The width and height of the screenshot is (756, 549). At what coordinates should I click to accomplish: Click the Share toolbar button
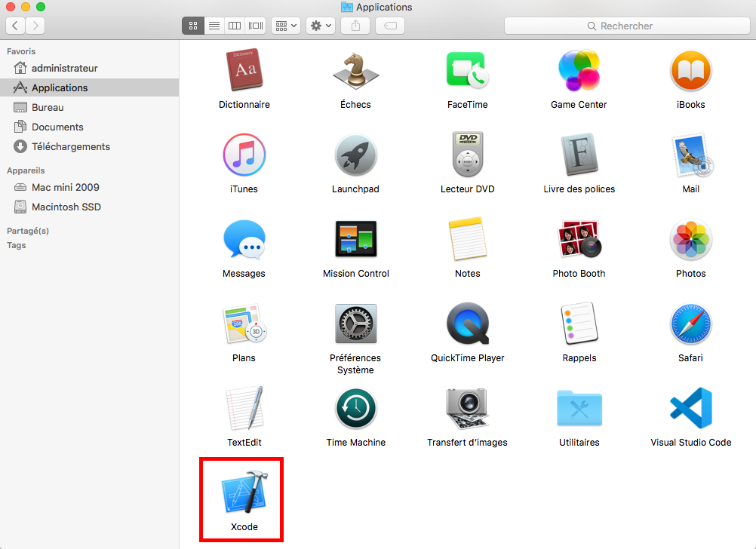coord(355,26)
